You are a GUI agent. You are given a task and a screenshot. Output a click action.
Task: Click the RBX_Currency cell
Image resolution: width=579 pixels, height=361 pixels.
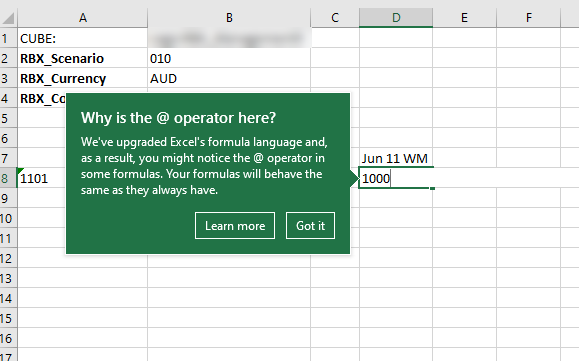[x=82, y=78]
